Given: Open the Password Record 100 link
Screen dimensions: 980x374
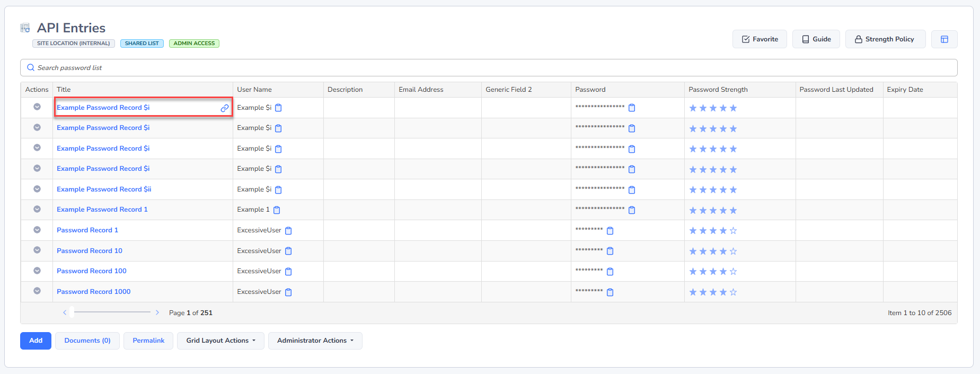Looking at the screenshot, I should click(x=92, y=271).
